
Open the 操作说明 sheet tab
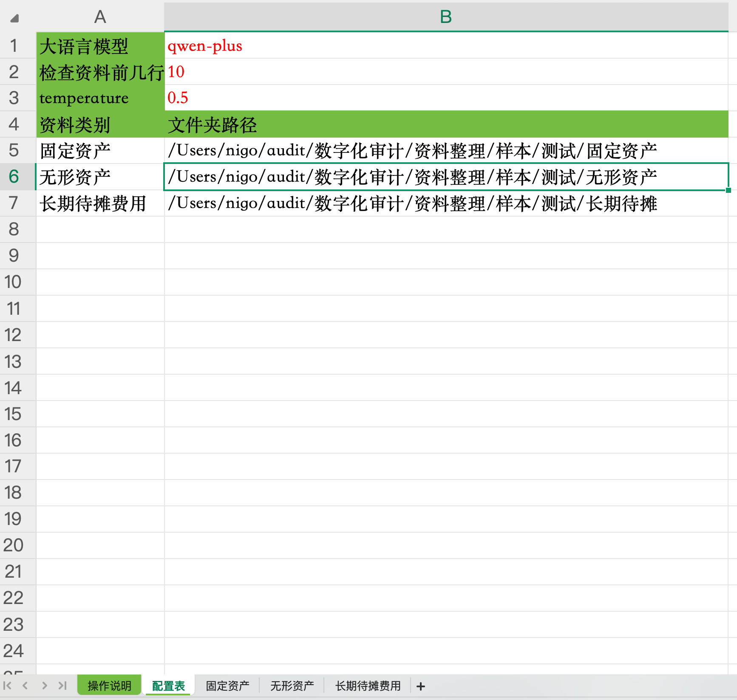click(x=109, y=686)
